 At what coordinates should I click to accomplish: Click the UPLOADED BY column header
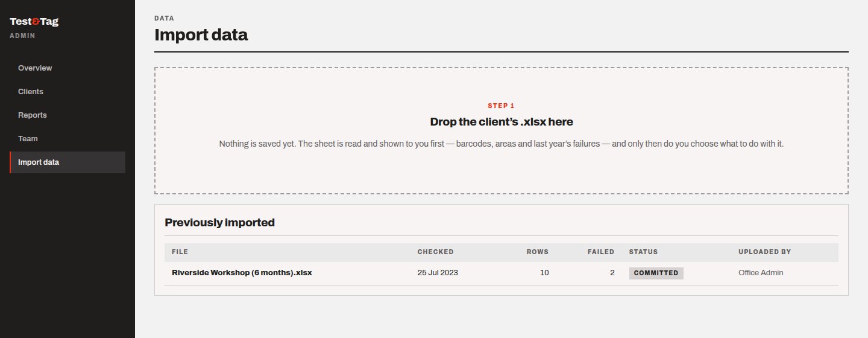[x=764, y=252]
